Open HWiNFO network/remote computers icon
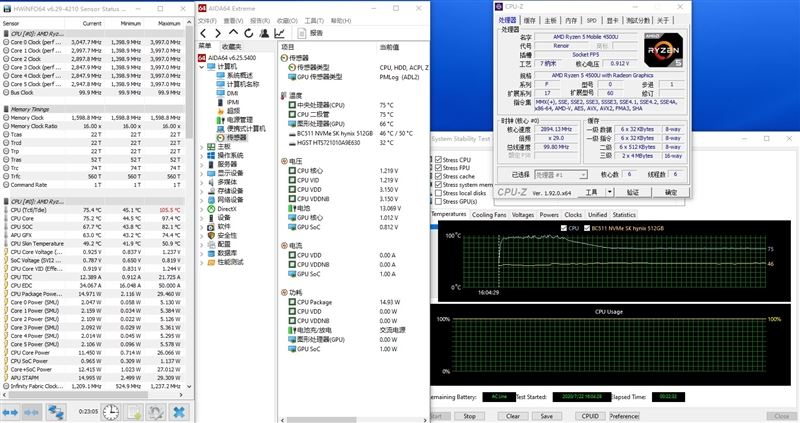The height and width of the screenshot is (423, 800). pyautogui.click(x=56, y=412)
